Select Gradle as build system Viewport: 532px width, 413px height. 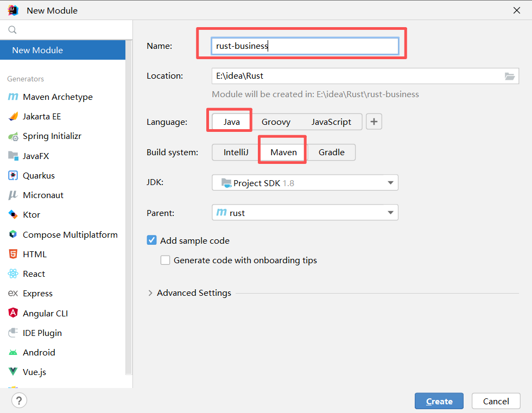pos(331,153)
